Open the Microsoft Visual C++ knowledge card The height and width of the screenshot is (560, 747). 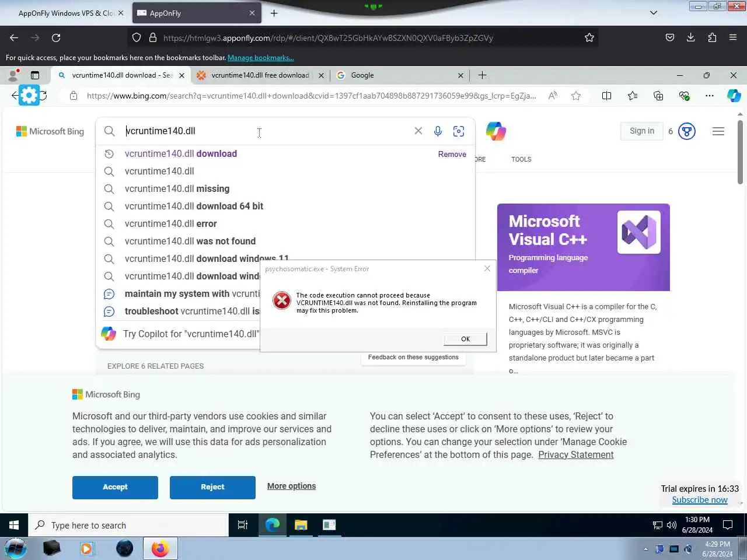click(584, 247)
